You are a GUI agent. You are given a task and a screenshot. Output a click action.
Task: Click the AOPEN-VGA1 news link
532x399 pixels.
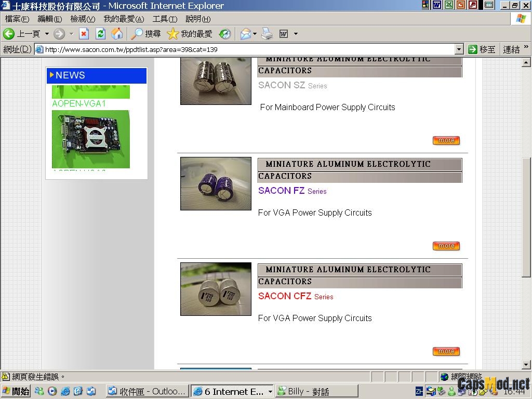click(79, 103)
